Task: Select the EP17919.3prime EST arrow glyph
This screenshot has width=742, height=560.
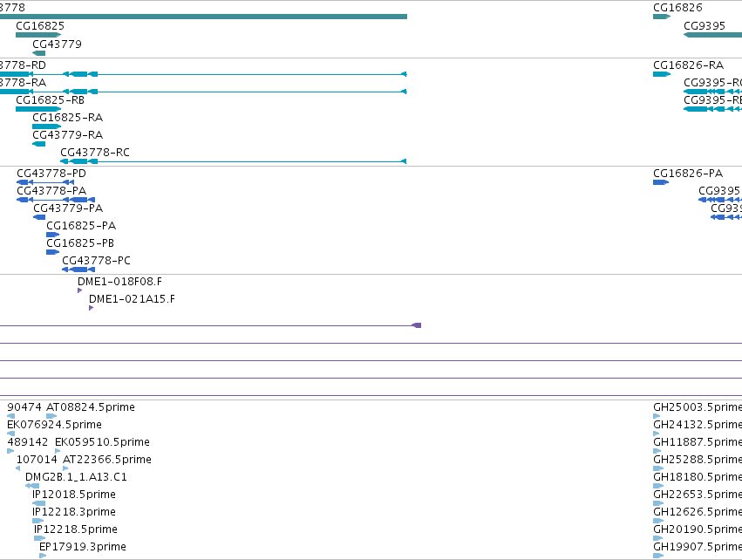Action: (x=43, y=556)
